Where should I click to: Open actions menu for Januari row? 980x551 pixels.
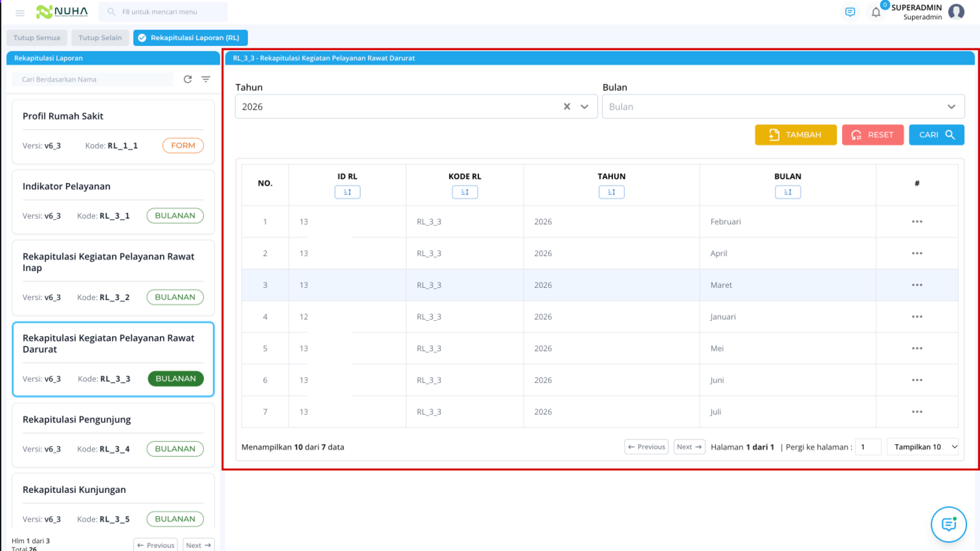(917, 317)
